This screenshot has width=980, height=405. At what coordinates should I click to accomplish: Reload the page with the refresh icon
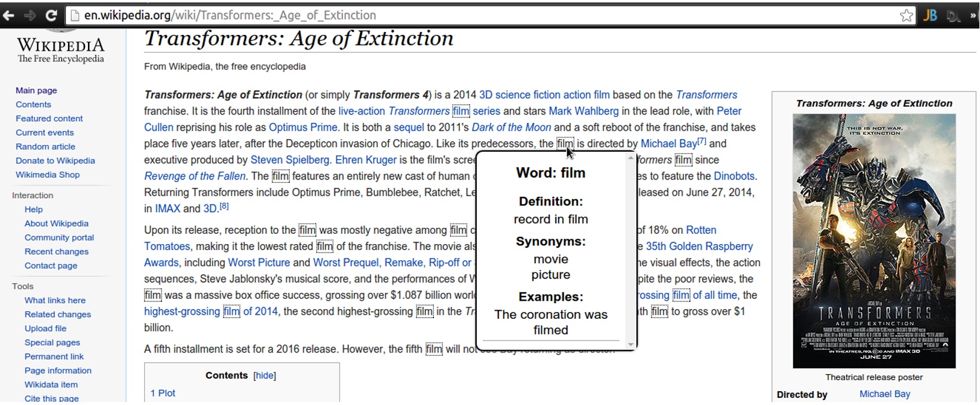pos(51,15)
